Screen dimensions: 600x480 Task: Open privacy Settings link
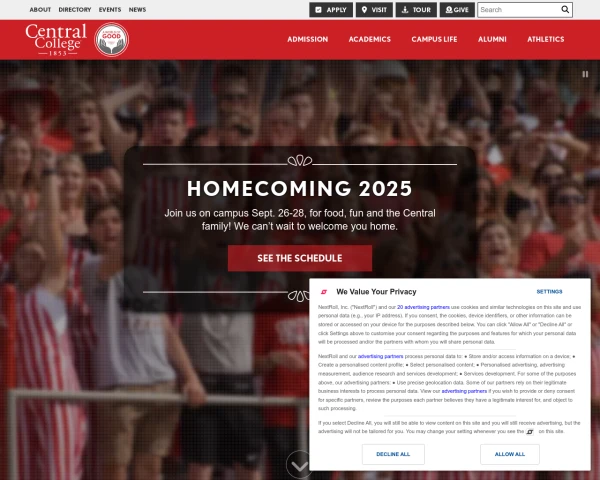[549, 292]
